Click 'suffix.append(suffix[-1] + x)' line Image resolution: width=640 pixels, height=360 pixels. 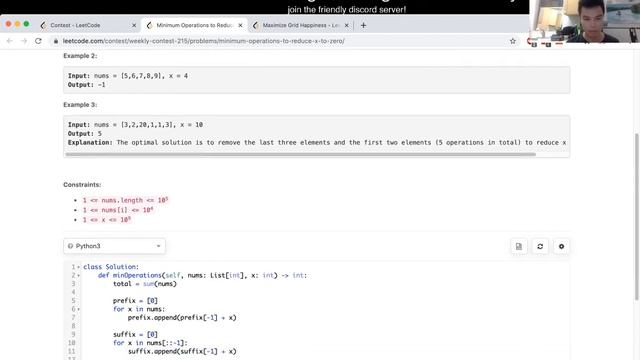[182, 351]
